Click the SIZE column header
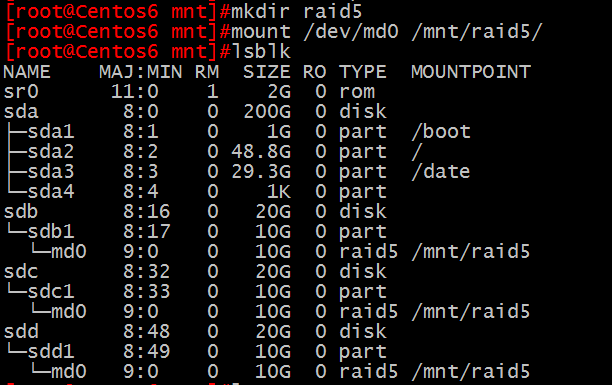This screenshot has width=612, height=385. pos(267,72)
